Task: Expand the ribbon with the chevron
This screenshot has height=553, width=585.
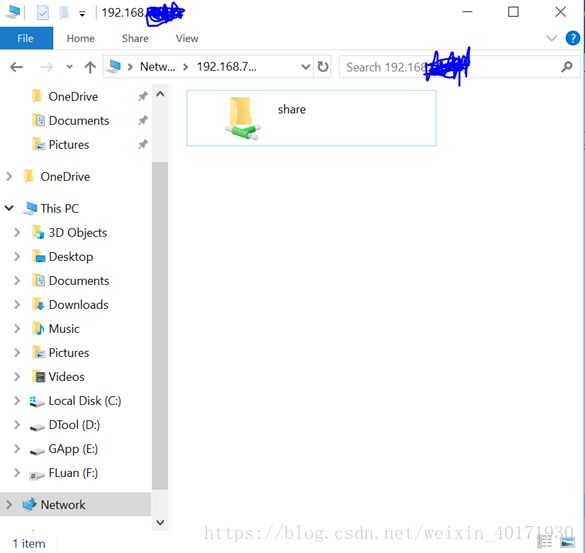Action: 551,38
